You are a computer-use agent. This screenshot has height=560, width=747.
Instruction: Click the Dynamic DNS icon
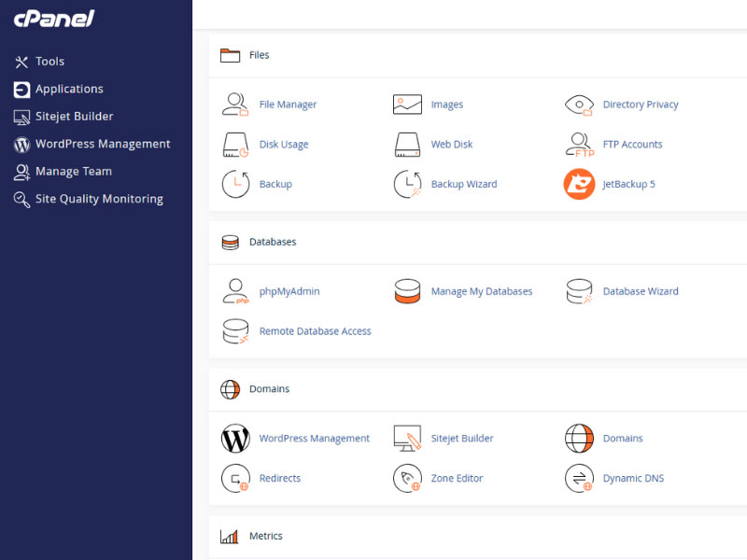pos(579,478)
